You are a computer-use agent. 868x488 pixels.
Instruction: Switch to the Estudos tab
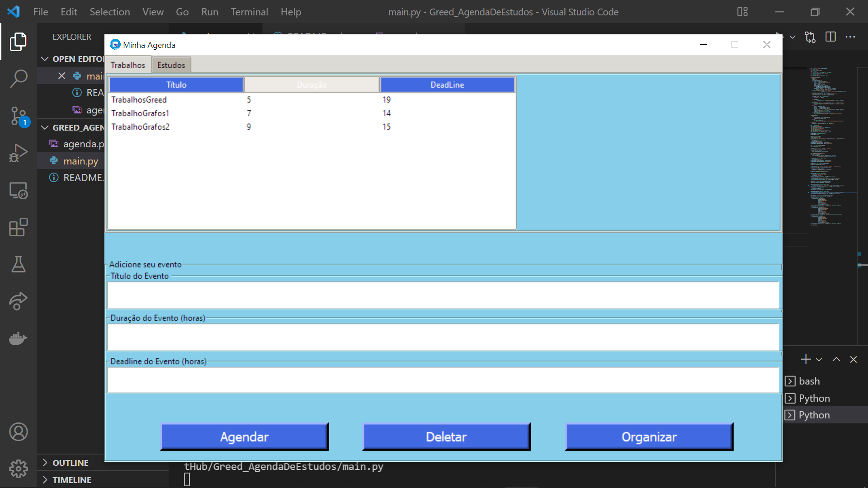coord(171,65)
